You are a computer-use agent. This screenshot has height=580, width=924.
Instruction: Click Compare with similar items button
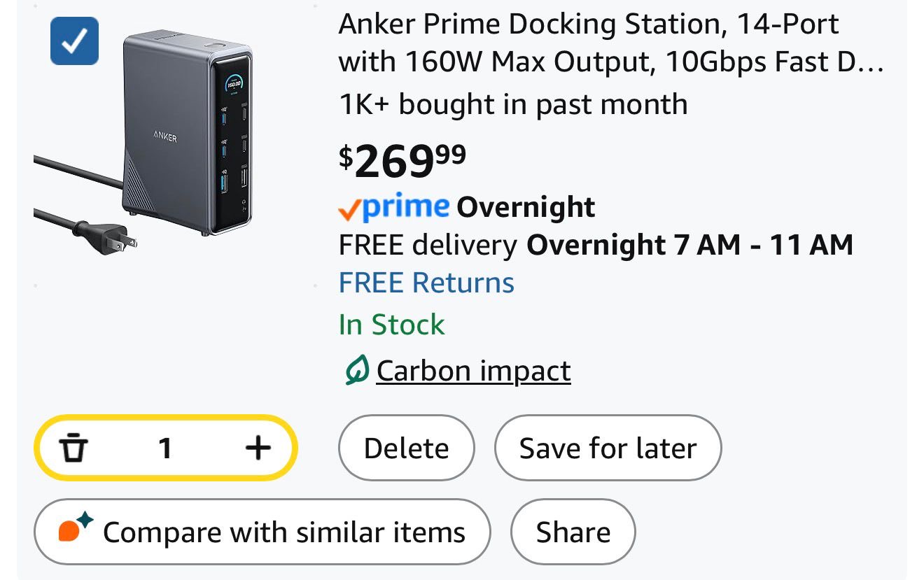[262, 532]
